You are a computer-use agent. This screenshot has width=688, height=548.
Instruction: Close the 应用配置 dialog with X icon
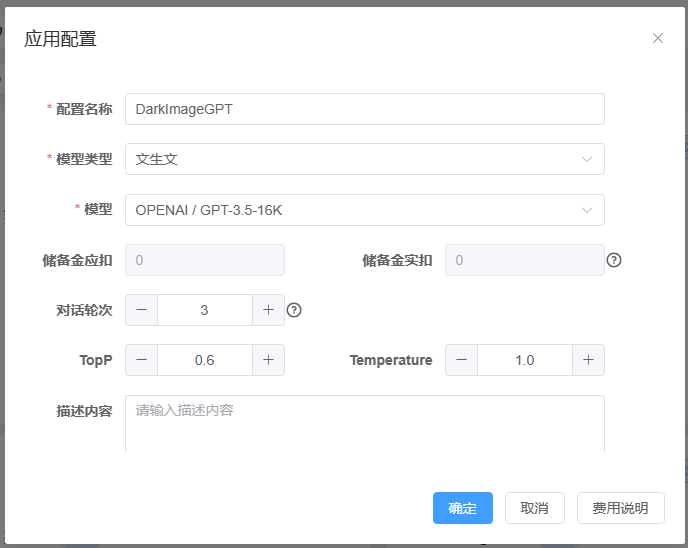click(x=657, y=38)
